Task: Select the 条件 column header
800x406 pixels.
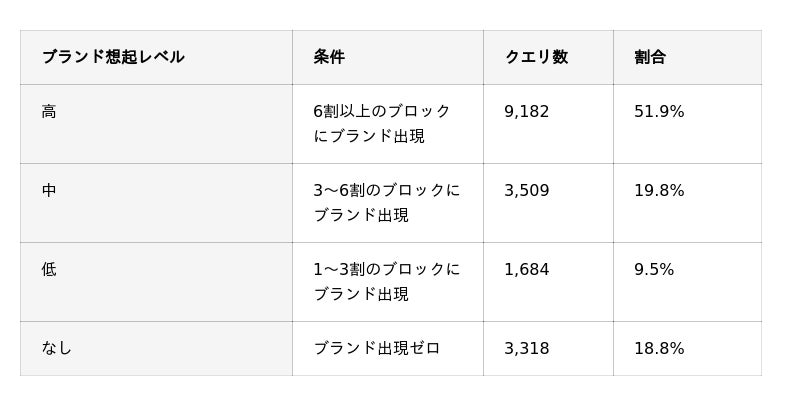Action: (x=329, y=57)
